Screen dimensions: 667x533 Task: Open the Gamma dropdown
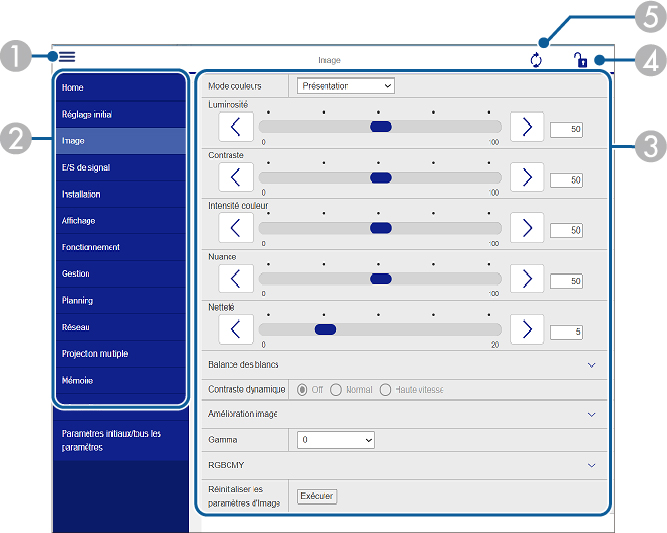click(336, 440)
